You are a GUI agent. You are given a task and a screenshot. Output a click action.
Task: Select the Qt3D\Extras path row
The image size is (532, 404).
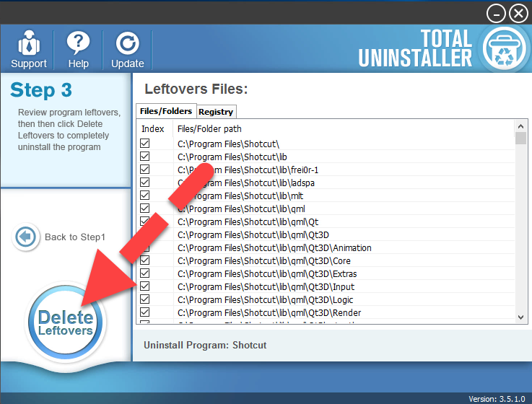click(267, 273)
